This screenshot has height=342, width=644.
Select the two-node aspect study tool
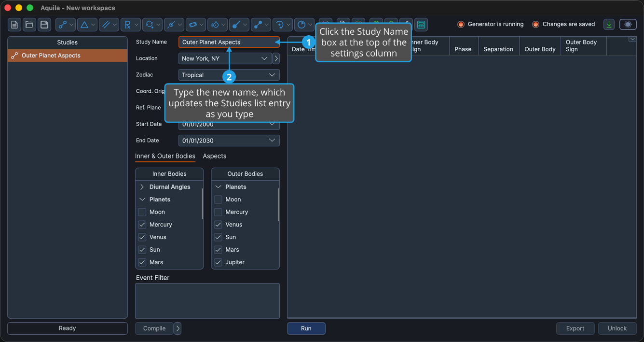(x=66, y=25)
